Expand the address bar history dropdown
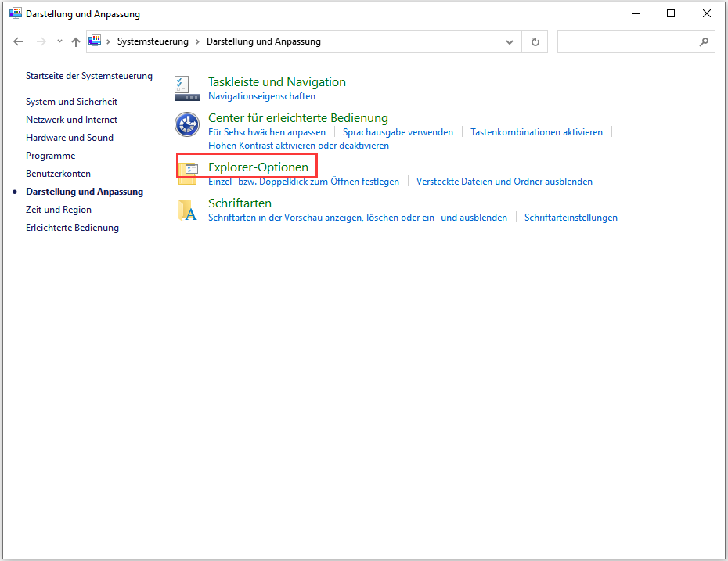 point(510,41)
